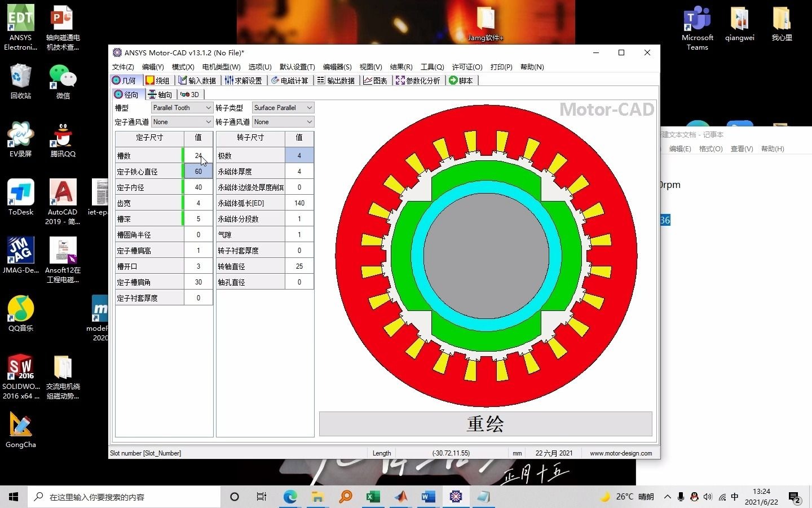This screenshot has height=508, width=812.
Task: Open the 轴向磁通电机 PowerPoint file
Action: (x=63, y=27)
